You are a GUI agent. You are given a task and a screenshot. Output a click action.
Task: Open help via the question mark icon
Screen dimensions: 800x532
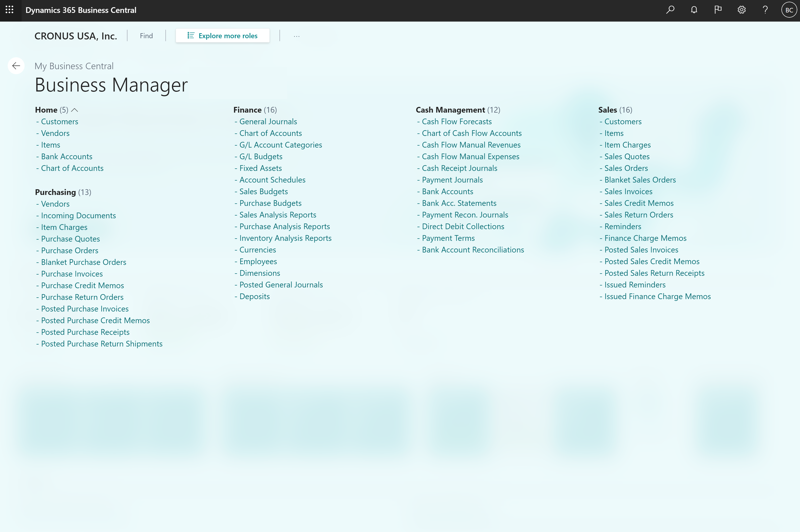(x=765, y=10)
